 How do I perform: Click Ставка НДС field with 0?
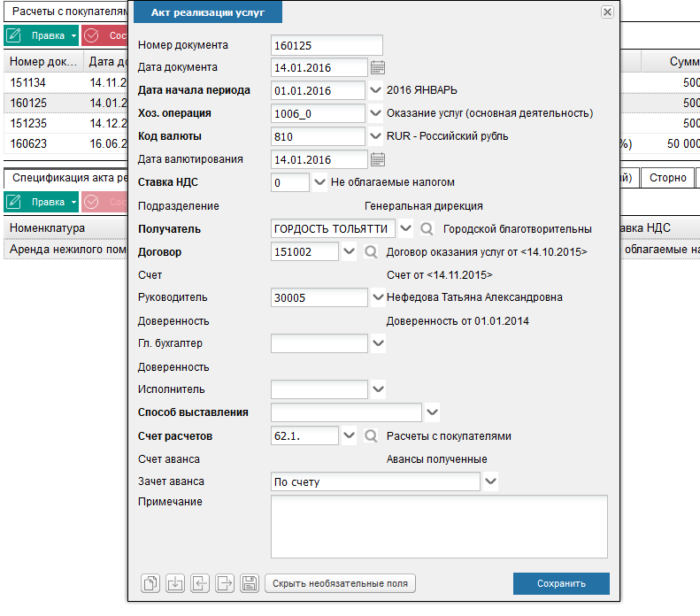pos(290,182)
